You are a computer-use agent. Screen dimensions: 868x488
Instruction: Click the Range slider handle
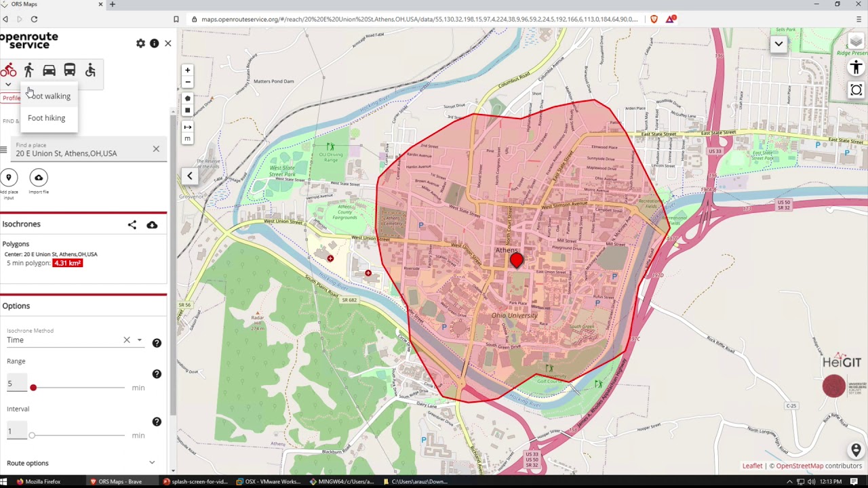click(x=33, y=388)
